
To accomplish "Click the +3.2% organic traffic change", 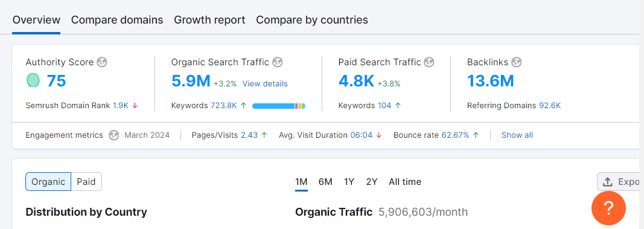I will tap(225, 84).
